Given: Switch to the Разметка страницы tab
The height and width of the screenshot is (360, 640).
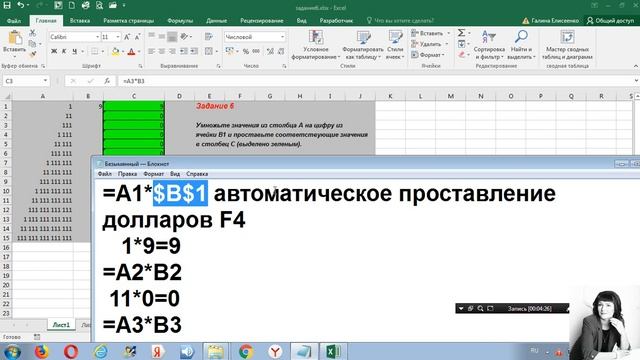Looking at the screenshot, I should [129, 20].
